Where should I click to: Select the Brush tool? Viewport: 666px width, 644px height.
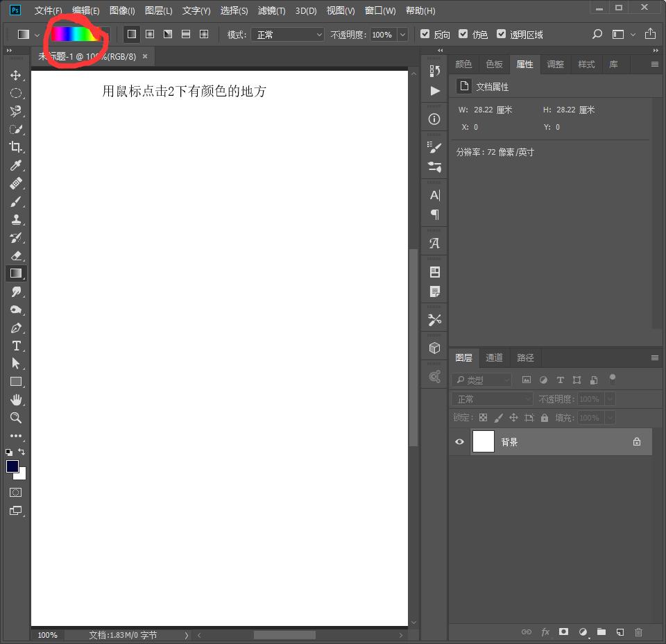click(x=15, y=201)
